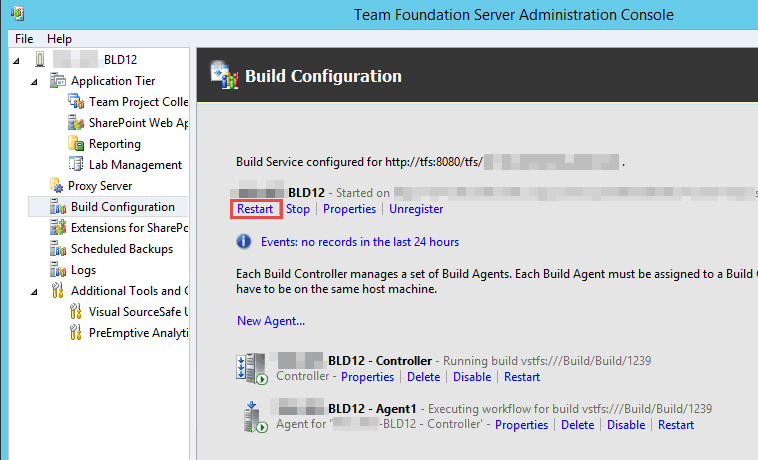Image resolution: width=758 pixels, height=460 pixels.
Task: Restart the BLD12 build service
Action: 255,209
